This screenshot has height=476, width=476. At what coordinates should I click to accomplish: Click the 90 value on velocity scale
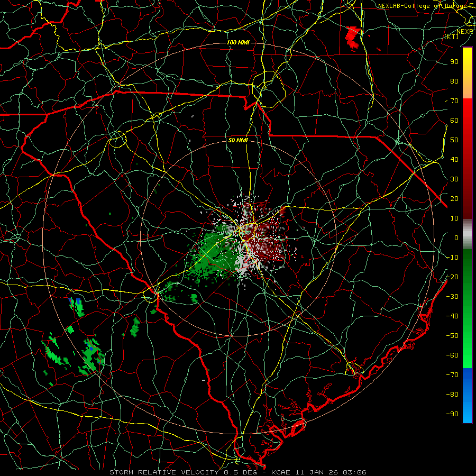tap(454, 62)
